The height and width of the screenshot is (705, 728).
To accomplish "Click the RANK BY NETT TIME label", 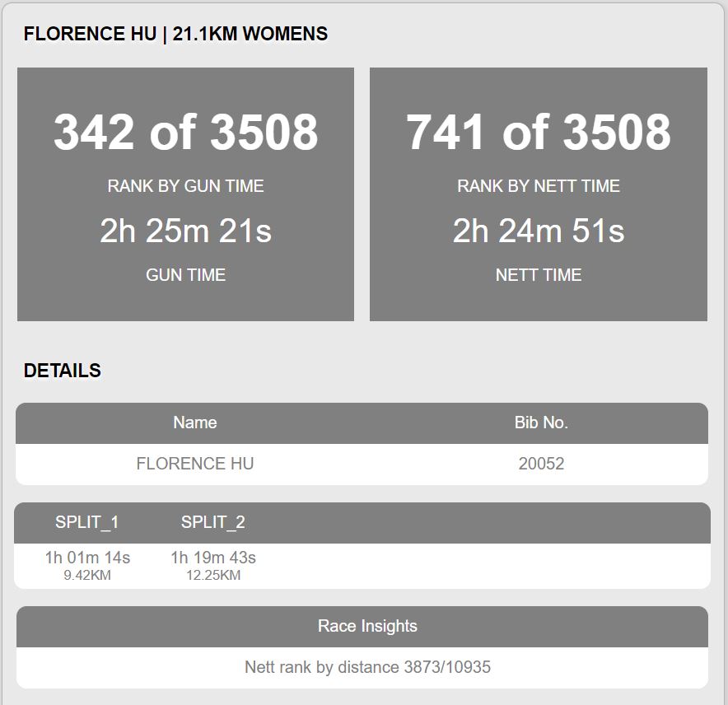I will click(x=539, y=186).
